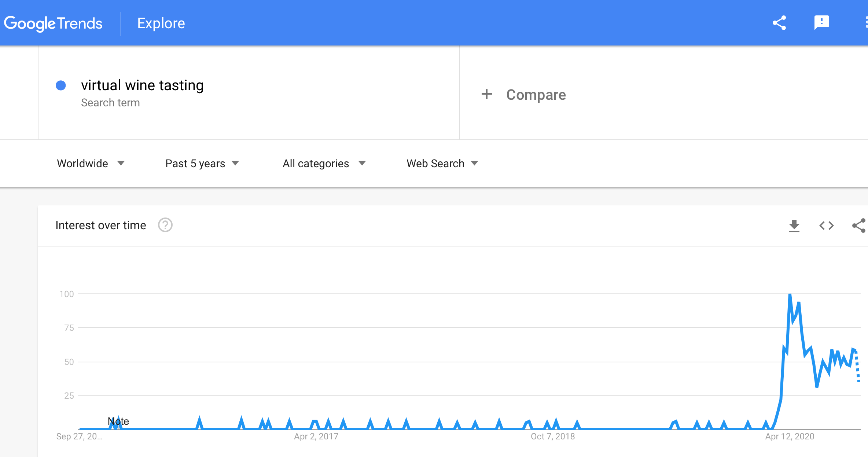The width and height of the screenshot is (868, 457).
Task: Click the Compare button to add term
Action: coord(536,95)
